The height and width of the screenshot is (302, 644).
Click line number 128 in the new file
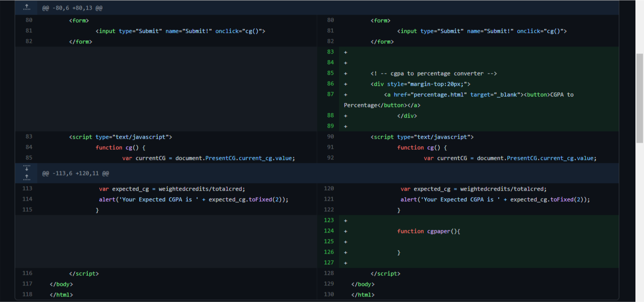pyautogui.click(x=329, y=273)
